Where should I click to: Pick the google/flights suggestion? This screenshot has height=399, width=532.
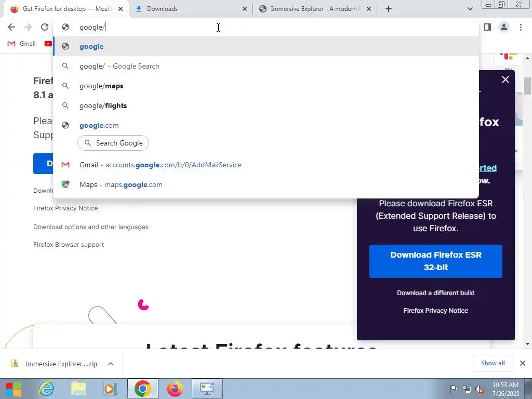click(266, 105)
